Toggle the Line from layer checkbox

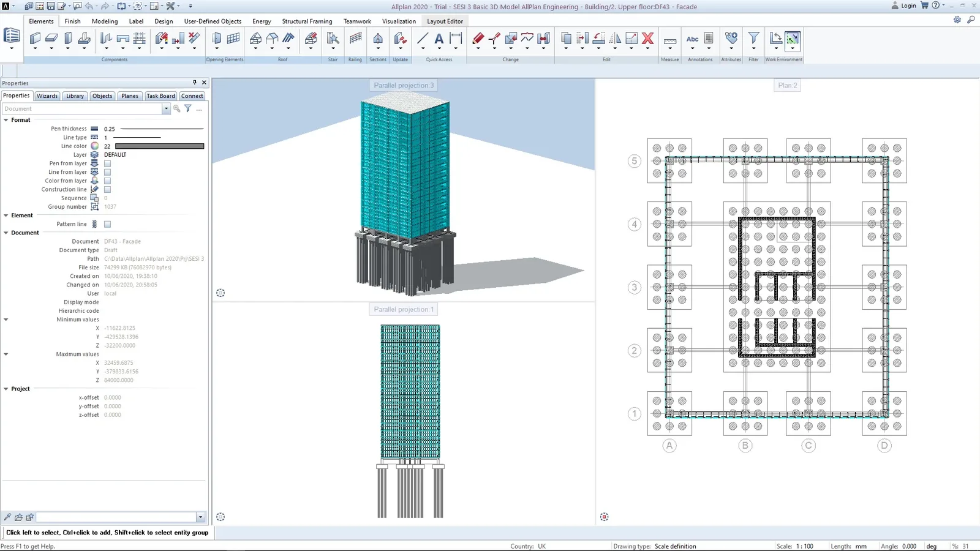click(107, 172)
